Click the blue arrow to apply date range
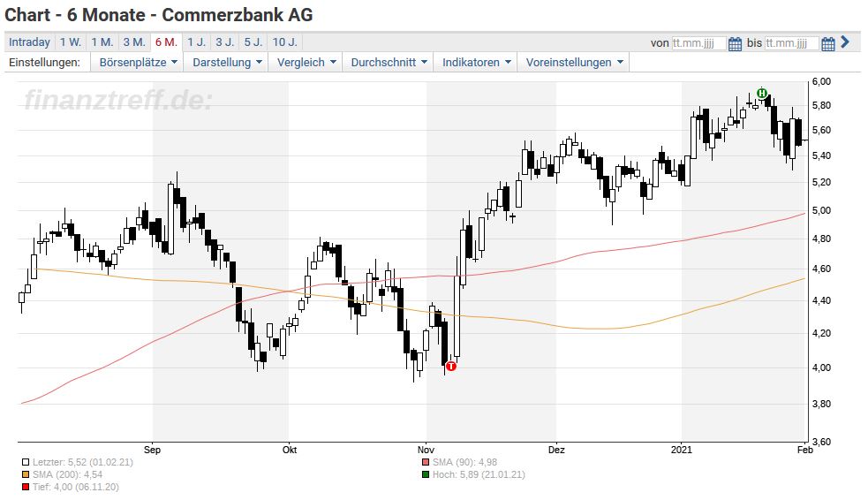 tap(845, 42)
